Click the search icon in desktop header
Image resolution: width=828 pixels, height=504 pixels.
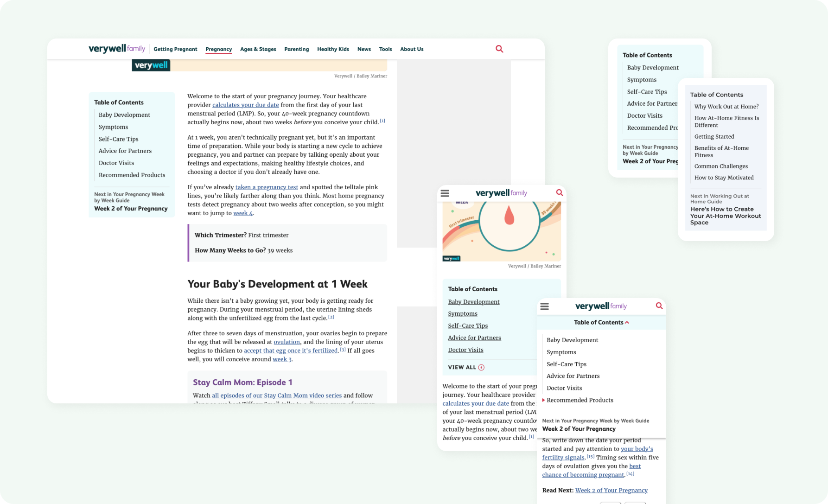[499, 49]
